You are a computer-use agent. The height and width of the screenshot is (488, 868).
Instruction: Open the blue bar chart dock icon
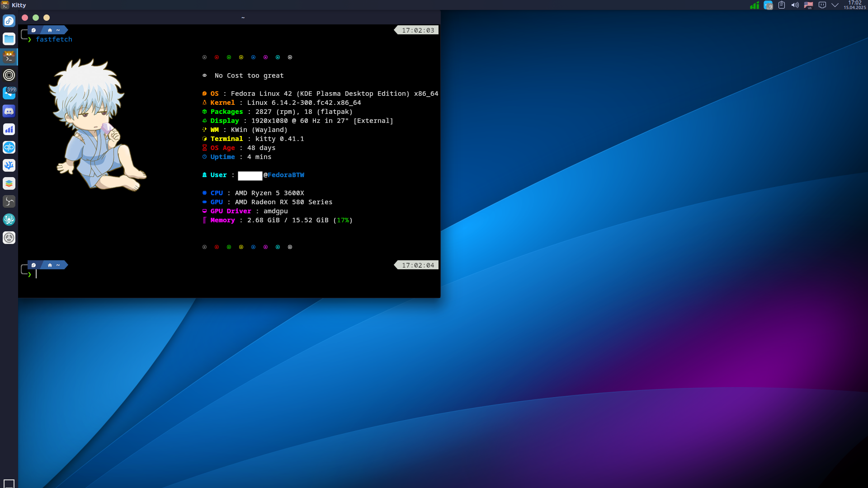(x=9, y=129)
